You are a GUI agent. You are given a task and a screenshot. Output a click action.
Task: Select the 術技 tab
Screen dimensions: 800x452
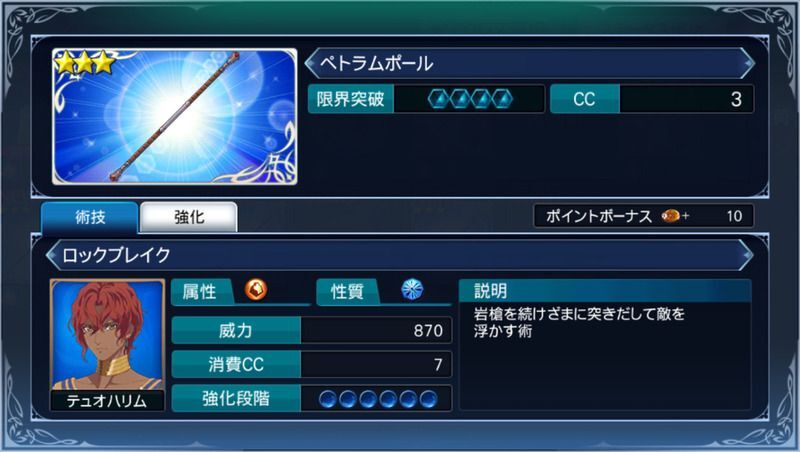point(90,217)
